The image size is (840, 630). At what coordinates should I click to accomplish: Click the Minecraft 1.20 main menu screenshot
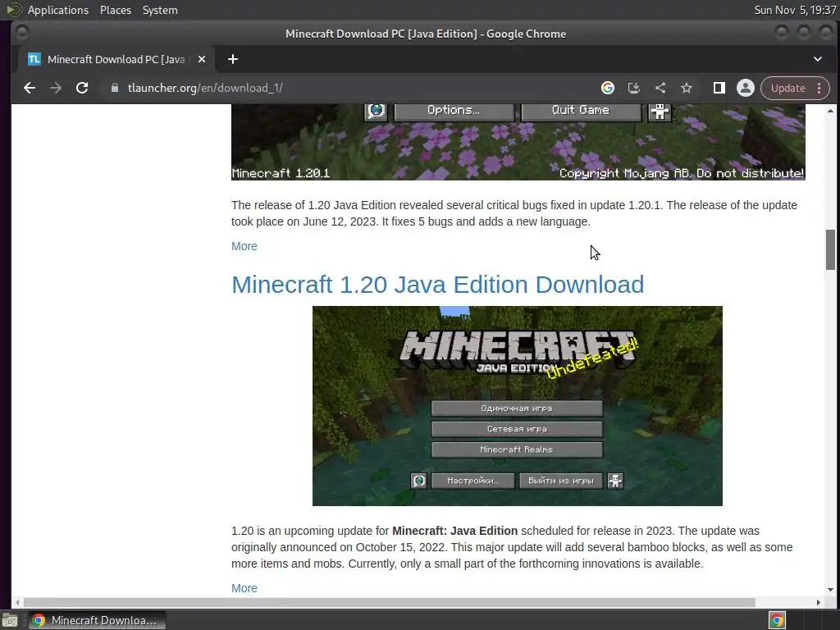(518, 406)
